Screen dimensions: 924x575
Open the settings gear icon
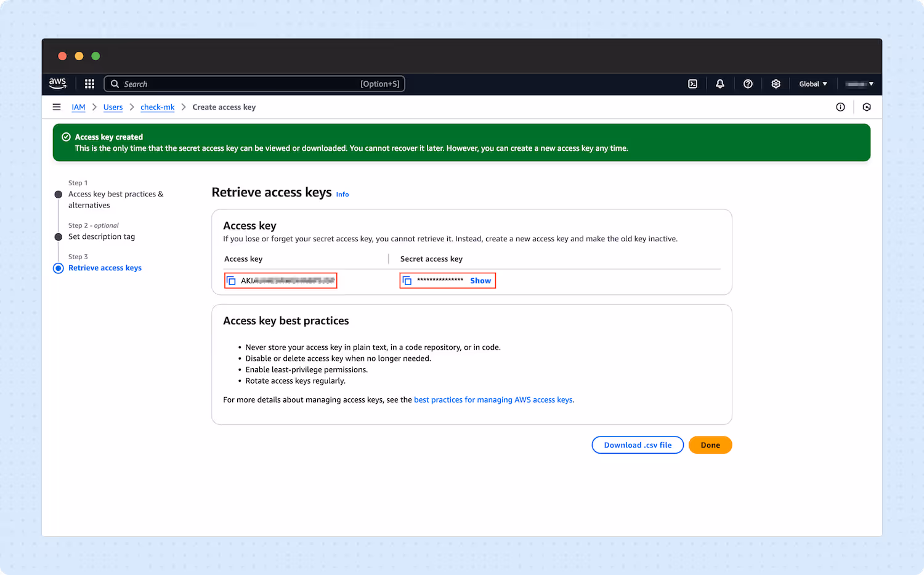[776, 84]
